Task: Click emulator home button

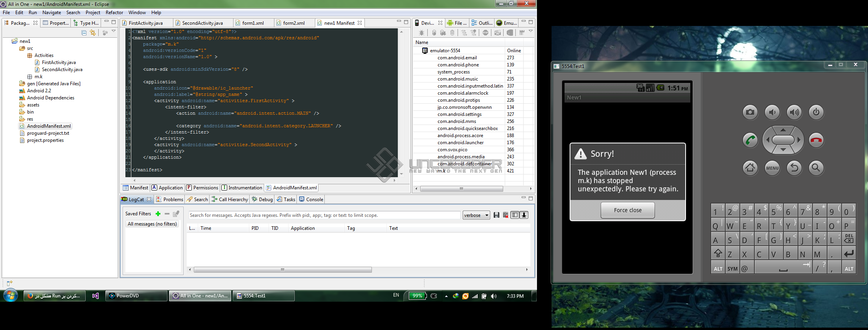Action: pos(750,168)
